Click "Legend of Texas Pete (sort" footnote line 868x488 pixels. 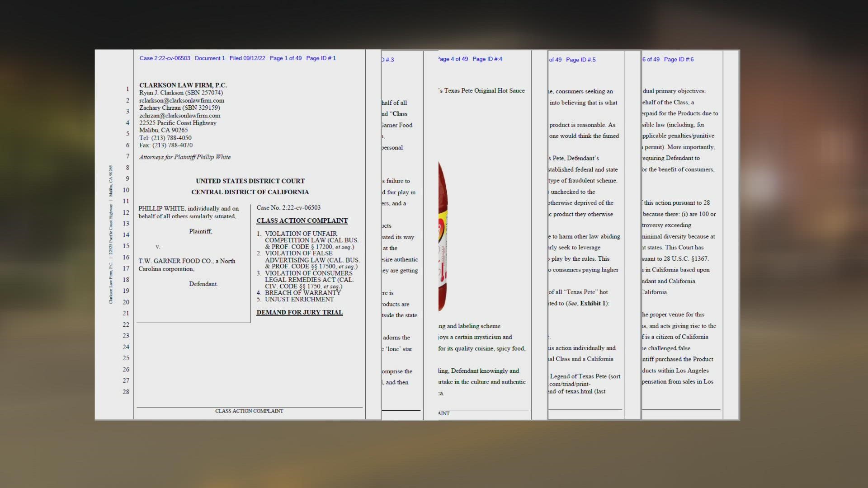pyautogui.click(x=585, y=376)
